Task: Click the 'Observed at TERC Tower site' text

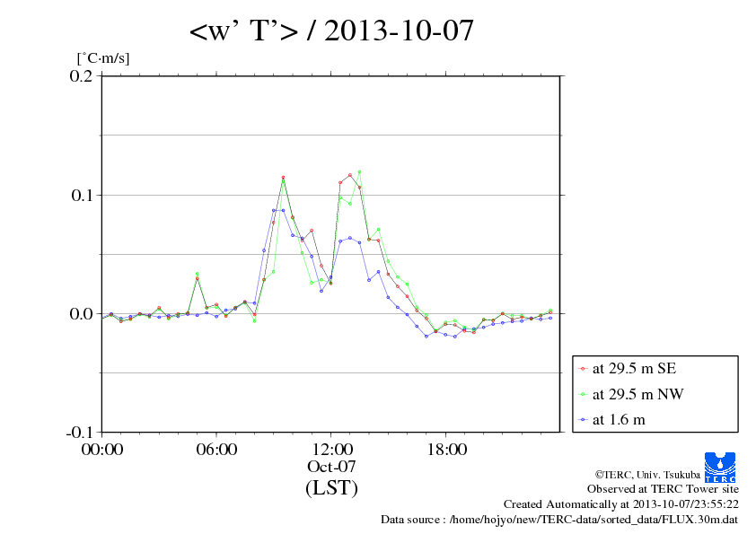Action: tap(663, 489)
